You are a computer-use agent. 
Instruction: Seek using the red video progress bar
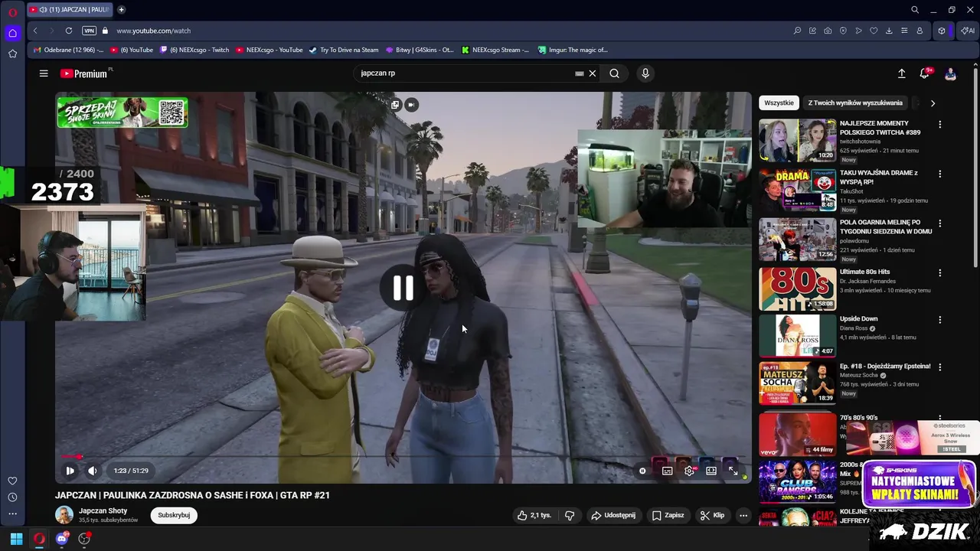click(403, 457)
